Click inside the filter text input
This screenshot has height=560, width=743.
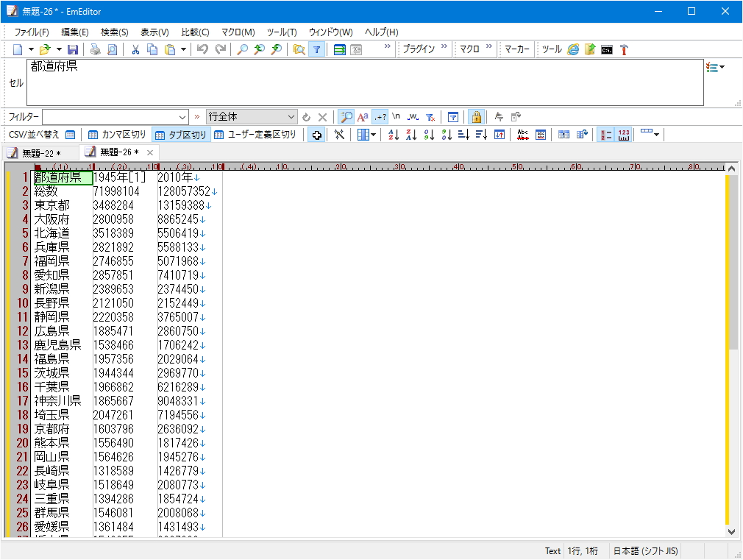[x=110, y=117]
